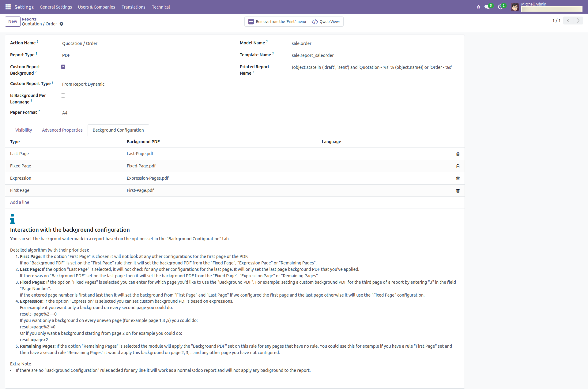Show tooltip for Paper Format help mark
Image resolution: width=588 pixels, height=389 pixels.
click(39, 111)
